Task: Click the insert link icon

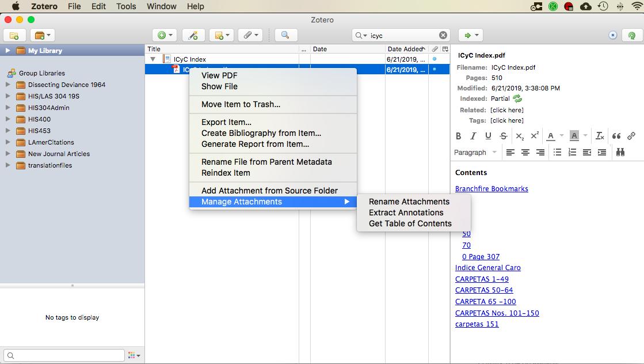Action: [631, 136]
